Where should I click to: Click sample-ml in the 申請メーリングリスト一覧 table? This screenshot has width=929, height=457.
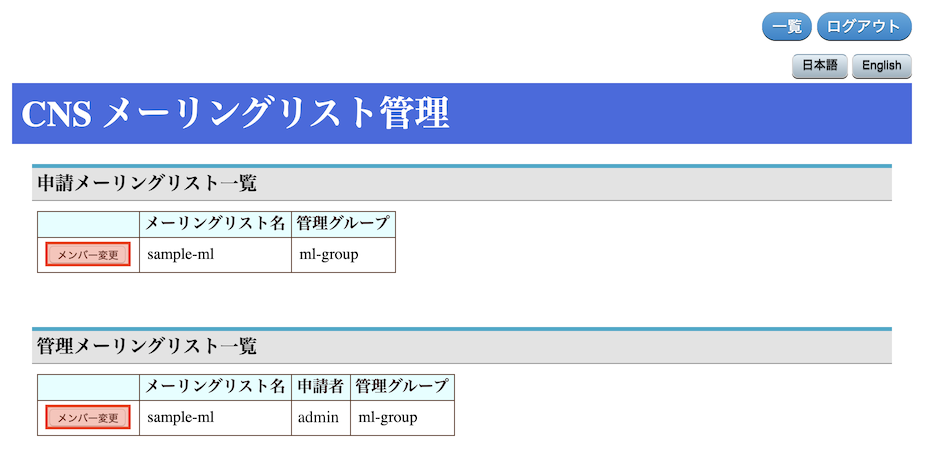pyautogui.click(x=181, y=254)
